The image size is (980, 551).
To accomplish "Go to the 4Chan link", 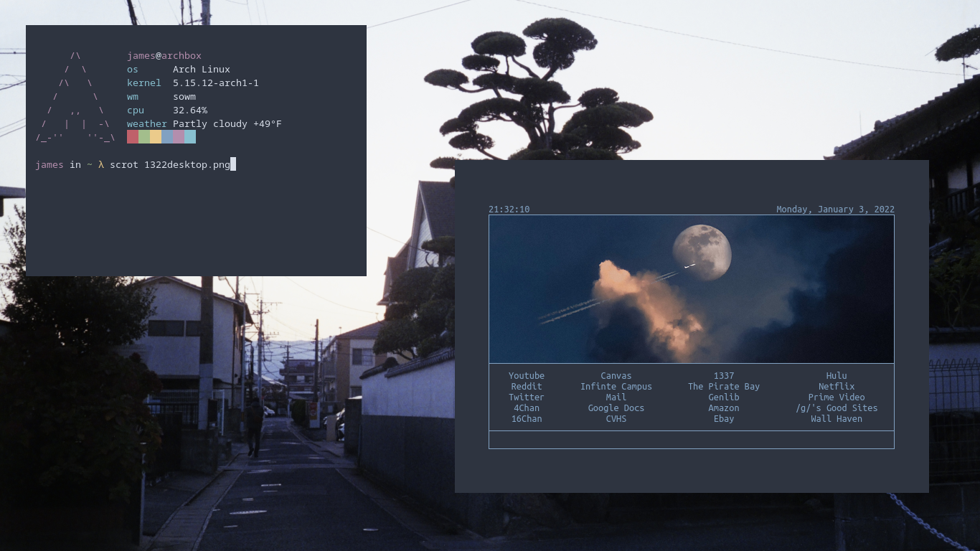I will coord(526,408).
